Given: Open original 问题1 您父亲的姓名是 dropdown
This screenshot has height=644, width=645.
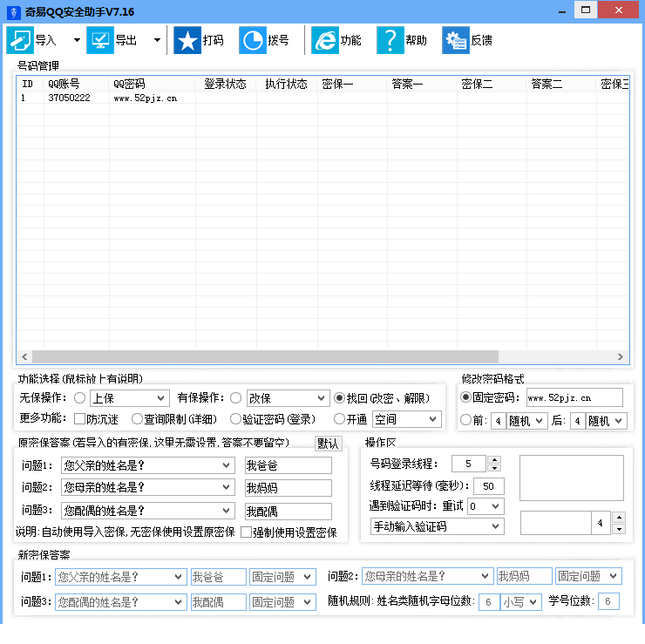Looking at the screenshot, I should pos(148,465).
